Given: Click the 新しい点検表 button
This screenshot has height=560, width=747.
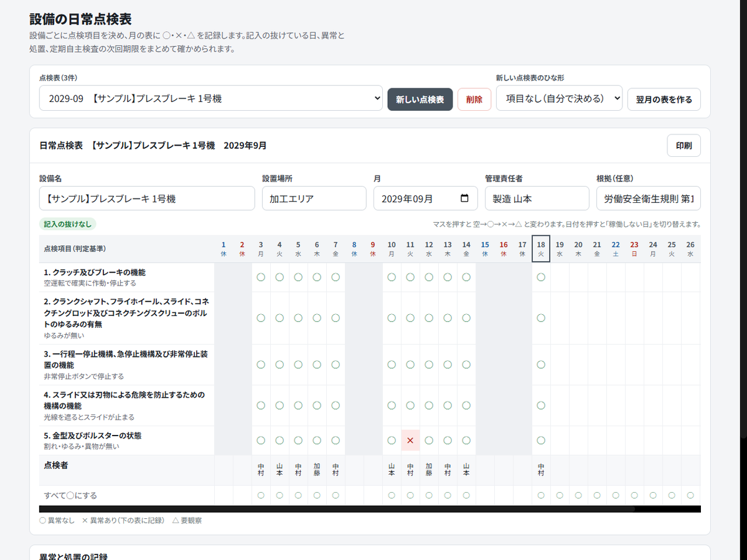Looking at the screenshot, I should point(420,100).
